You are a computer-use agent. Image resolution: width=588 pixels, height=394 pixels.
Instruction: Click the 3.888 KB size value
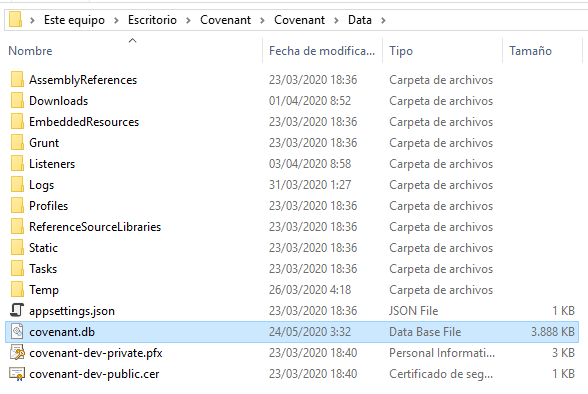click(x=552, y=332)
